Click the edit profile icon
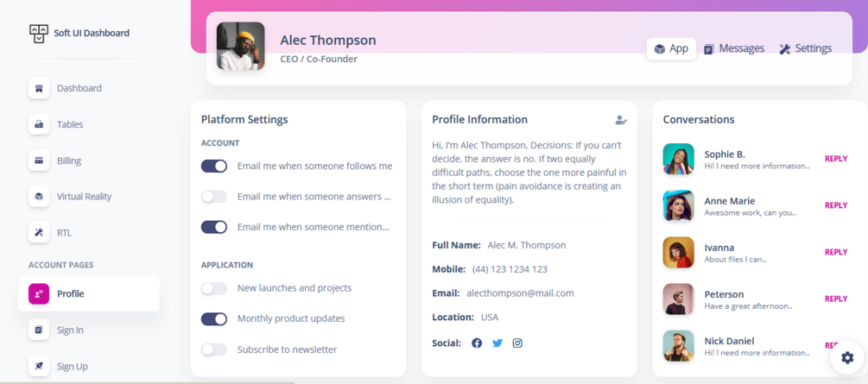Image resolution: width=868 pixels, height=384 pixels. click(x=620, y=120)
